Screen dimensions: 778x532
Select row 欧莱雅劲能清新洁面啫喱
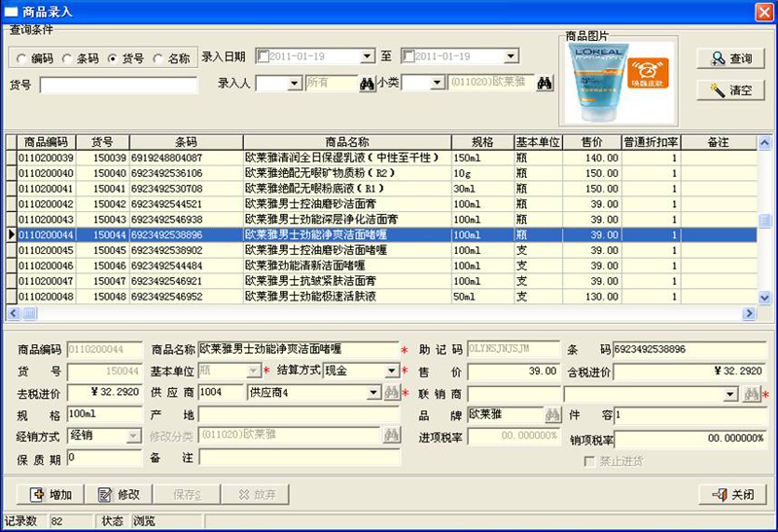382,266
